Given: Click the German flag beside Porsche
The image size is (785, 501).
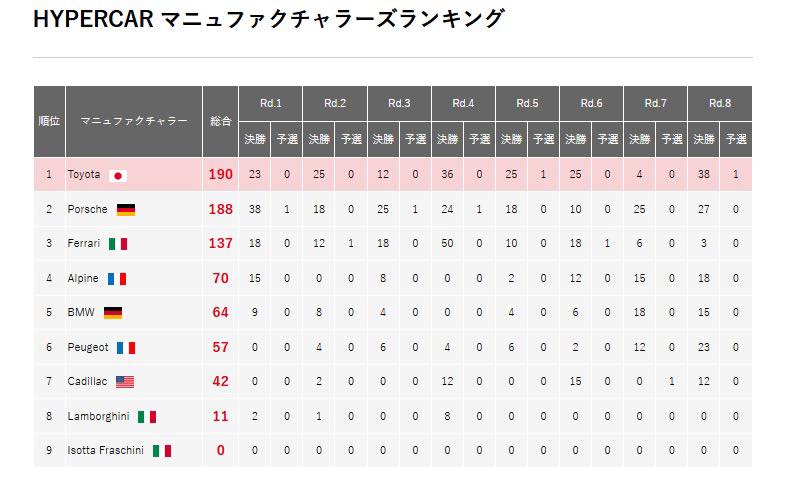Looking at the screenshot, I should point(126,210).
